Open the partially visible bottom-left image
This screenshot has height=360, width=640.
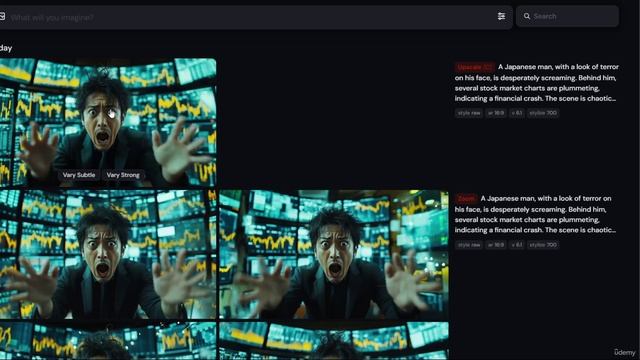coord(108,341)
